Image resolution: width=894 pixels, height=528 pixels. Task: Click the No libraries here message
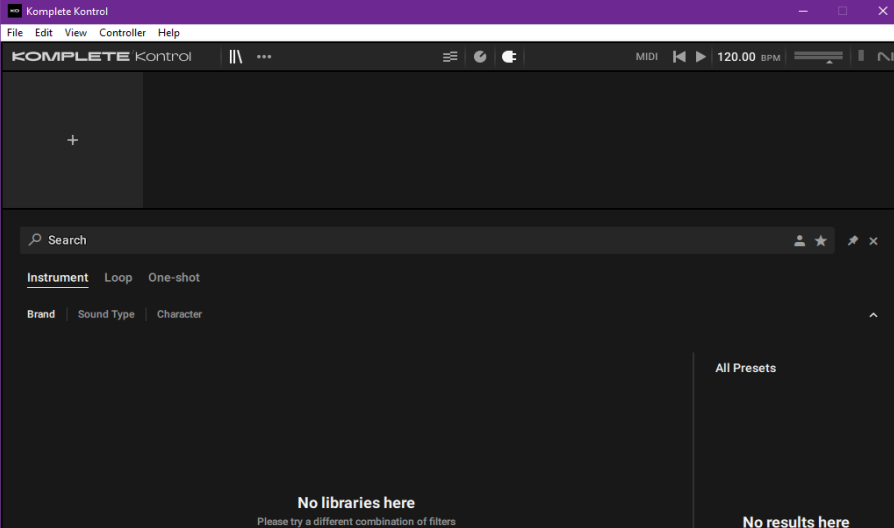click(x=356, y=502)
